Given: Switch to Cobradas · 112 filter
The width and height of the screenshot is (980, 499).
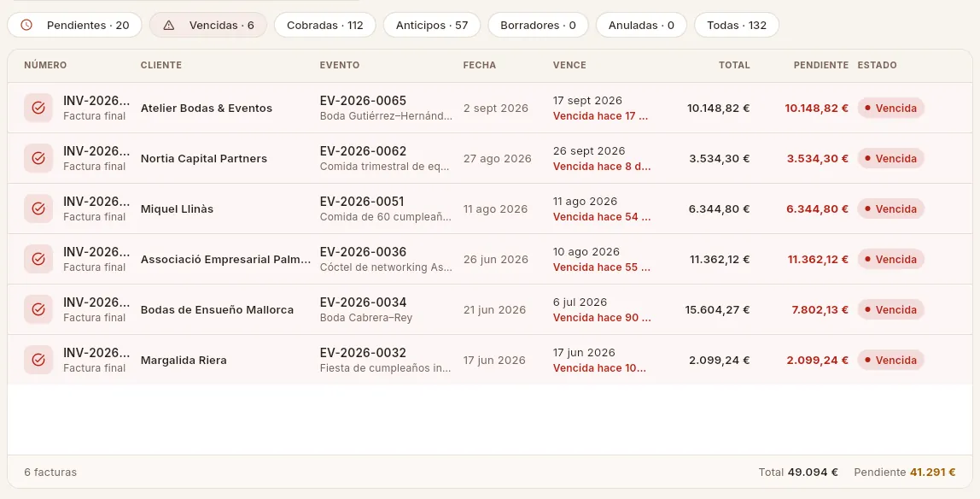Looking at the screenshot, I should 325,25.
